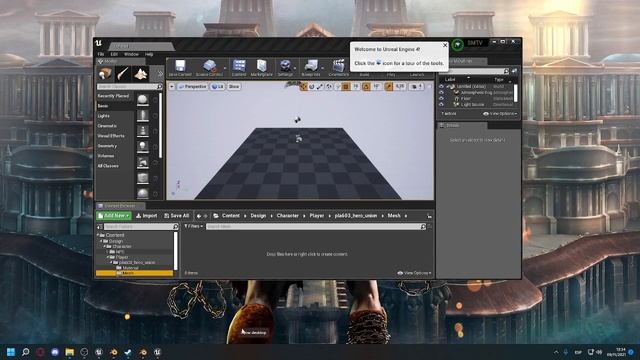Toggle scale snapping in viewport
Viewport: 640px width, 360px height.
(388, 87)
